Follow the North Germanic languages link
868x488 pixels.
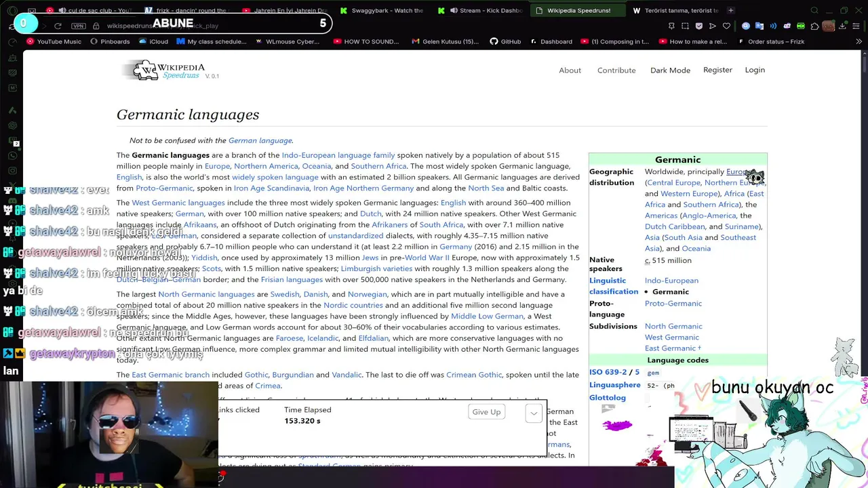click(206, 294)
